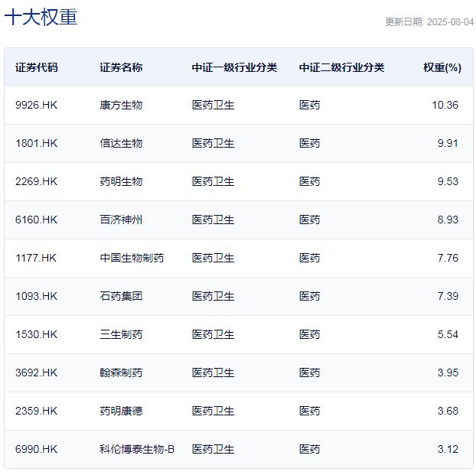Click 中国生物制药 in the table
The height and width of the screenshot is (475, 476).
[132, 258]
